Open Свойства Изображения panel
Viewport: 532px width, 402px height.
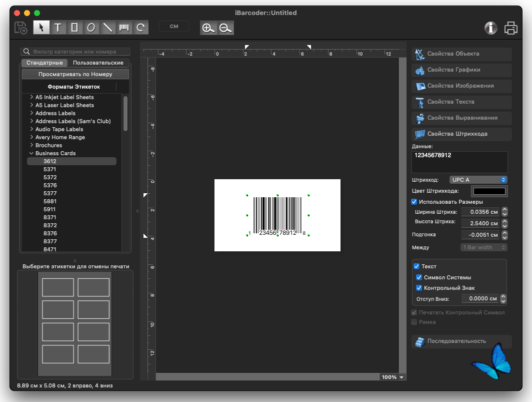460,86
